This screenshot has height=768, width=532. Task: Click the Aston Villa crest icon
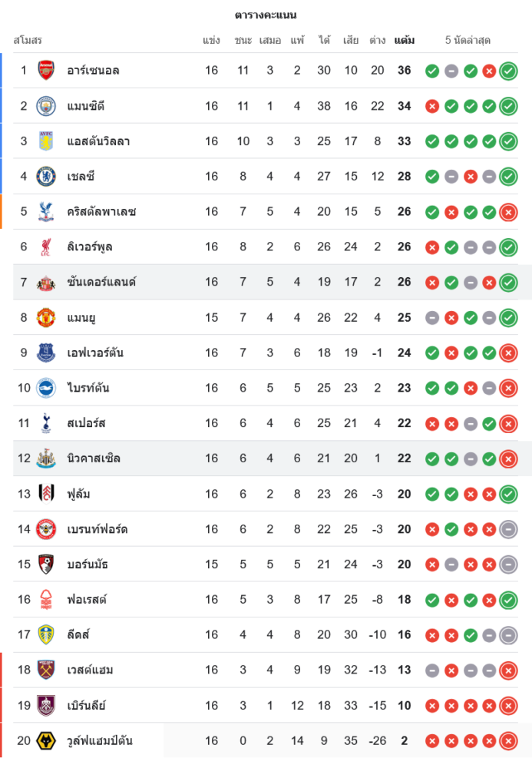pyautogui.click(x=46, y=141)
